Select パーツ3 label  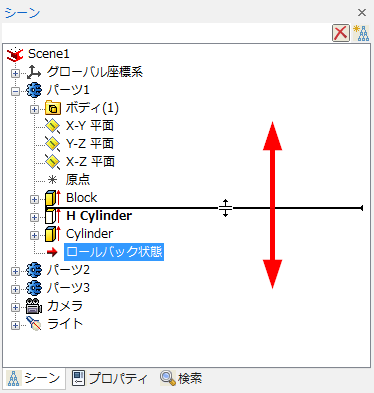click(68, 288)
